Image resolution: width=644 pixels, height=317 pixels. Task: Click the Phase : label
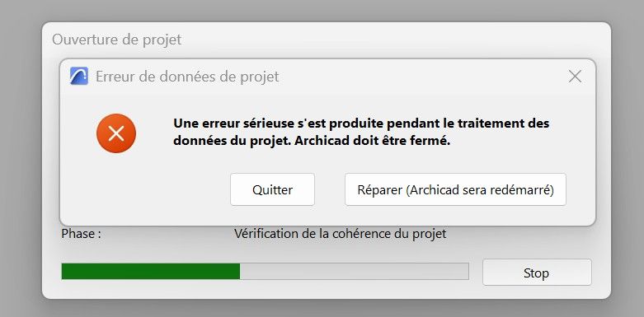point(82,234)
